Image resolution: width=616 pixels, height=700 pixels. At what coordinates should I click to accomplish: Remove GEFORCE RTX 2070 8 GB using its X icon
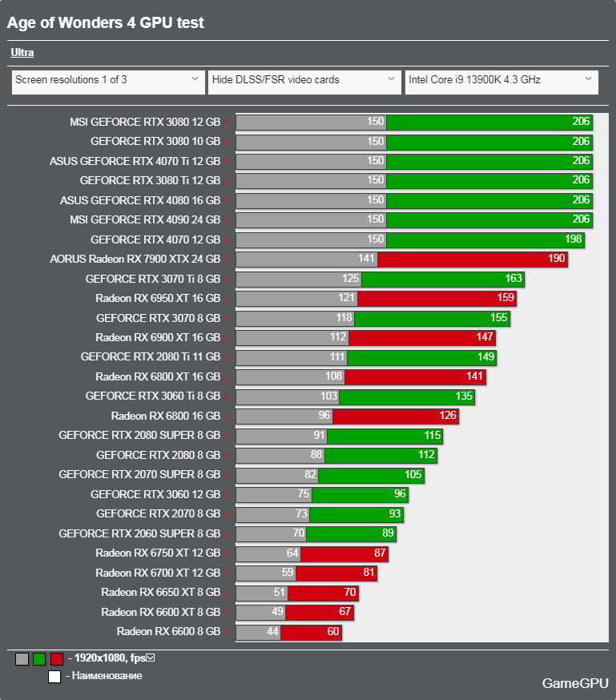click(x=227, y=514)
